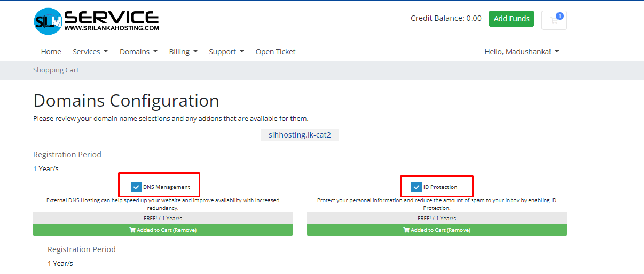The height and width of the screenshot is (274, 644).
Task: Click cart icon in DNS Management bar
Action: point(132,230)
